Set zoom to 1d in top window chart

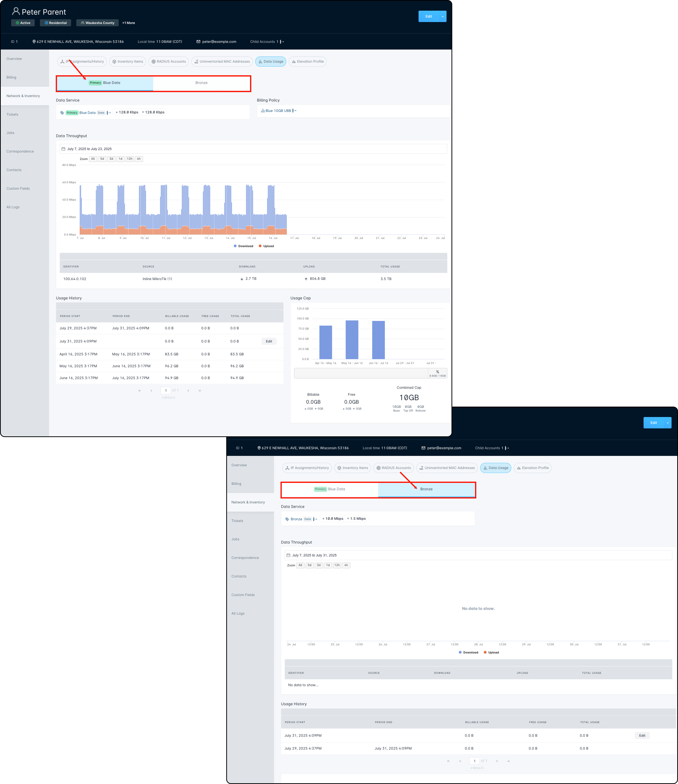point(120,159)
